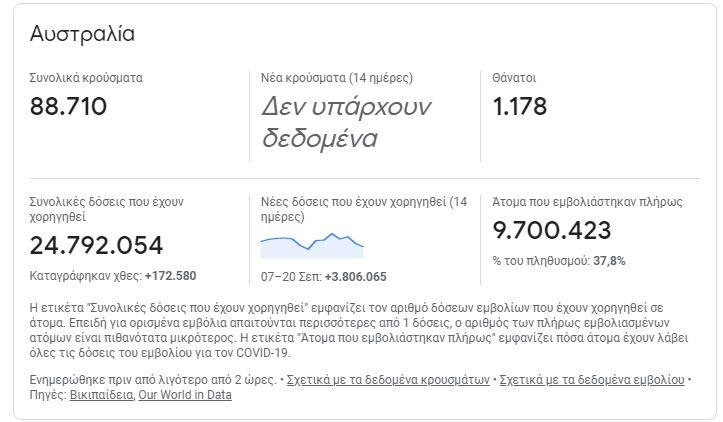Select the Αυστραλία heading
Image resolution: width=723 pixels, height=422 pixels.
point(82,34)
